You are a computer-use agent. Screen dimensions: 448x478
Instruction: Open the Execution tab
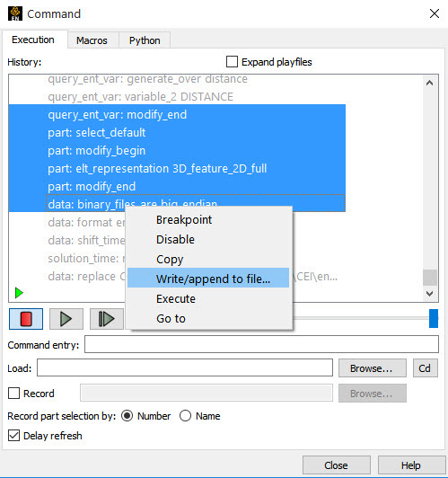point(33,40)
